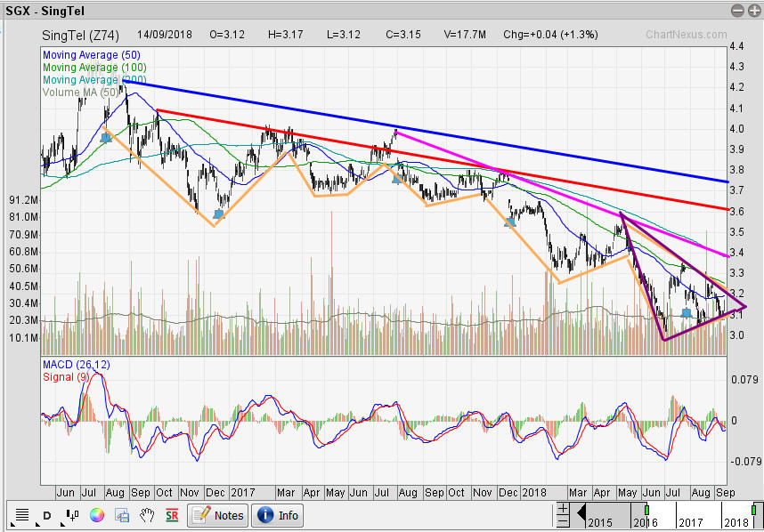Select 2015 on the bottom timeline

(x=600, y=522)
